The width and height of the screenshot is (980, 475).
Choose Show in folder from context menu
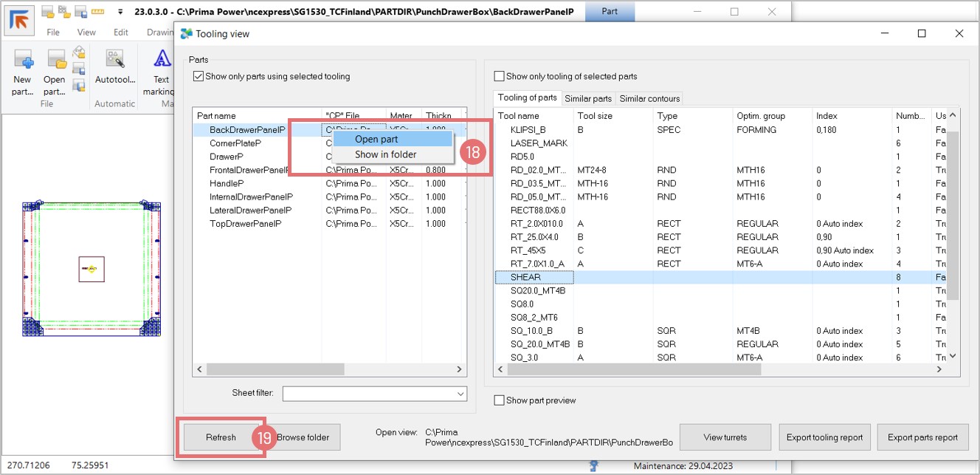pos(385,154)
